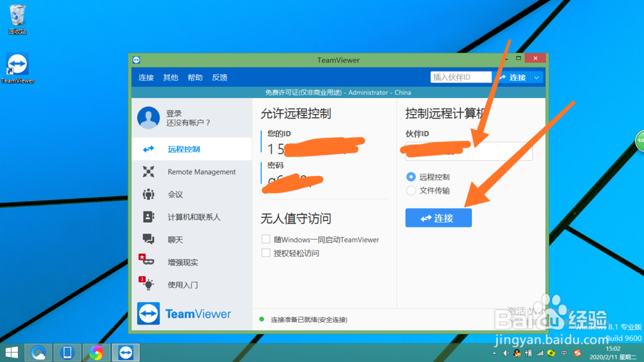The height and width of the screenshot is (362, 644).
Task: Click the Remote Management expand-arrows icon
Action: tap(148, 172)
